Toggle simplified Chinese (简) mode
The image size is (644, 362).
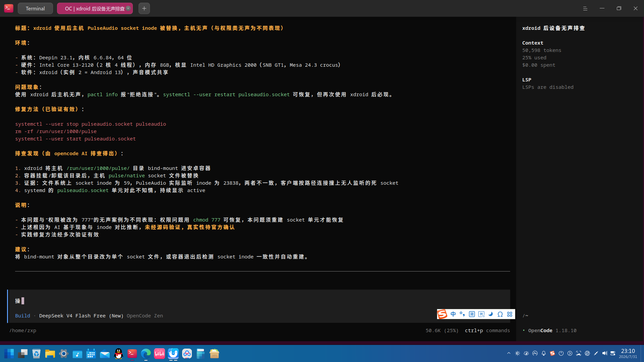pyautogui.click(x=472, y=314)
